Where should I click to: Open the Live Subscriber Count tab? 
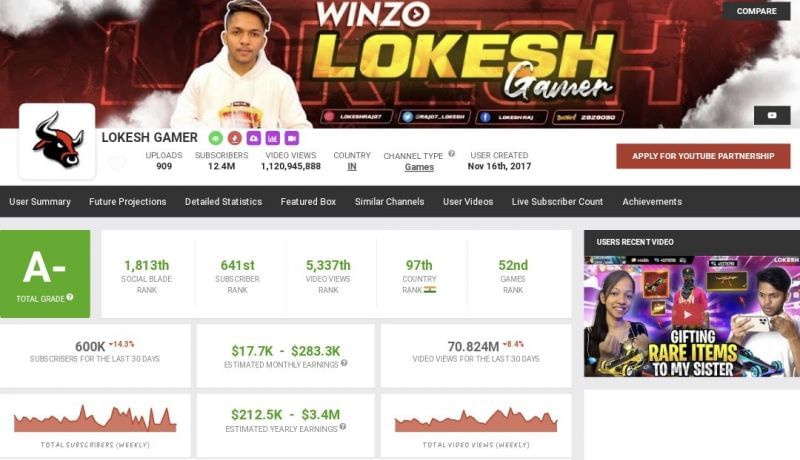557,201
